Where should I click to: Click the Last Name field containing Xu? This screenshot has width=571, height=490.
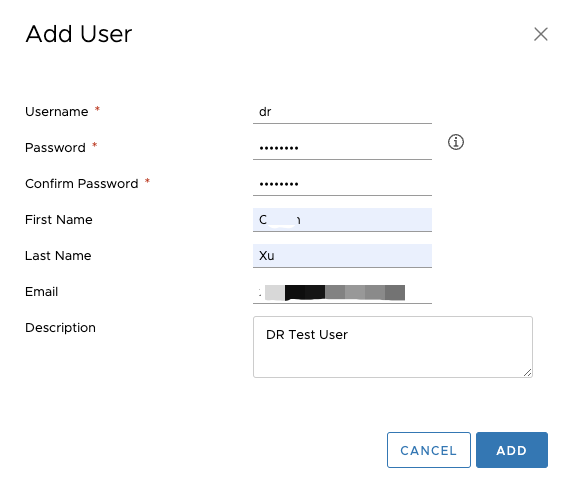point(342,256)
